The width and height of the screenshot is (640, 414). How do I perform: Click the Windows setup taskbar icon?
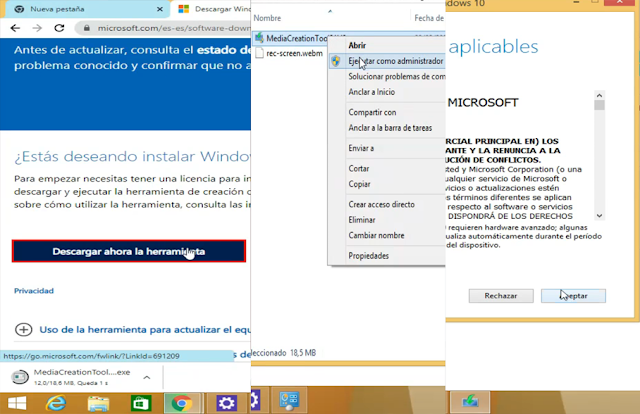[x=470, y=401]
